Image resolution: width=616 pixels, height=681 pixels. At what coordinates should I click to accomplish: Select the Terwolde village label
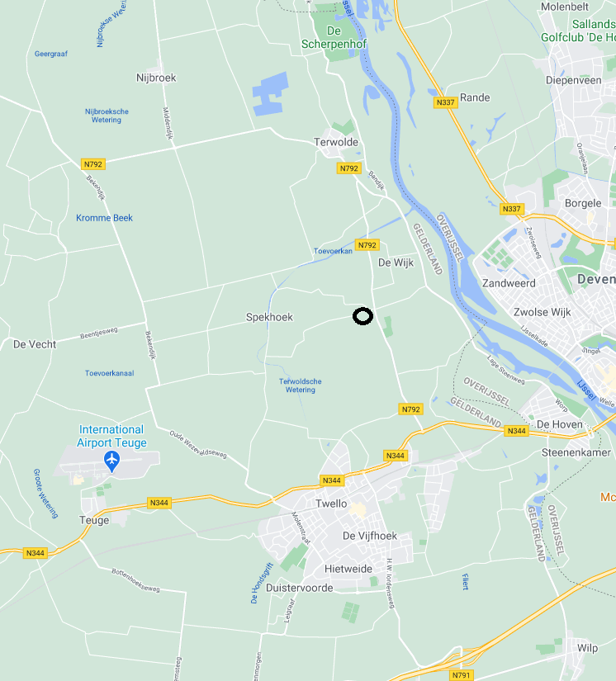(336, 142)
